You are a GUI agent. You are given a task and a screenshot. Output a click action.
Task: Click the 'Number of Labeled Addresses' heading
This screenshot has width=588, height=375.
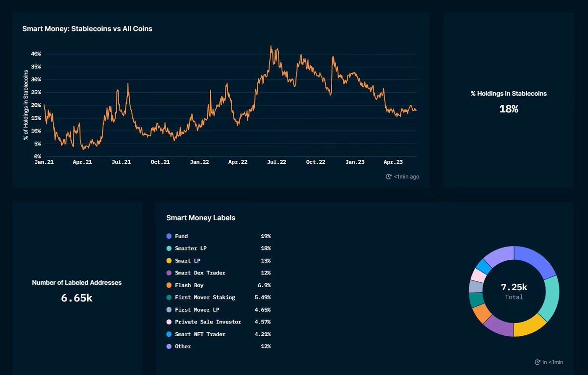click(x=77, y=282)
